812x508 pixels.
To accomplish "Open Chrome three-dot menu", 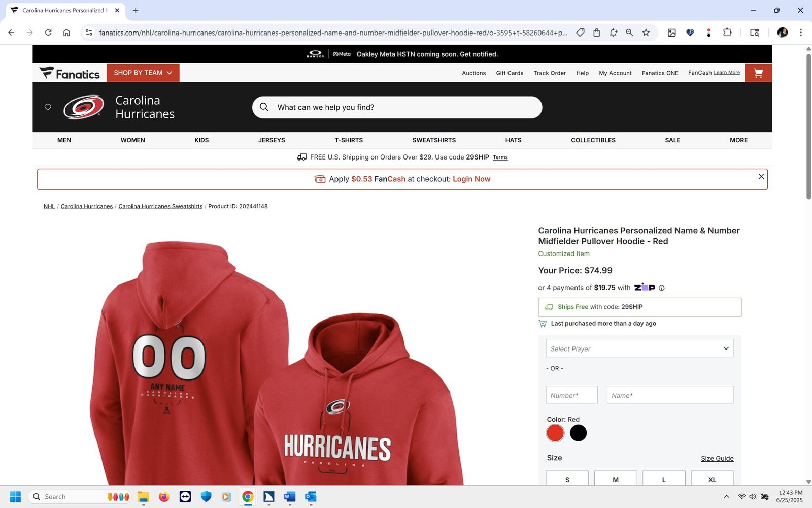I will (x=801, y=33).
